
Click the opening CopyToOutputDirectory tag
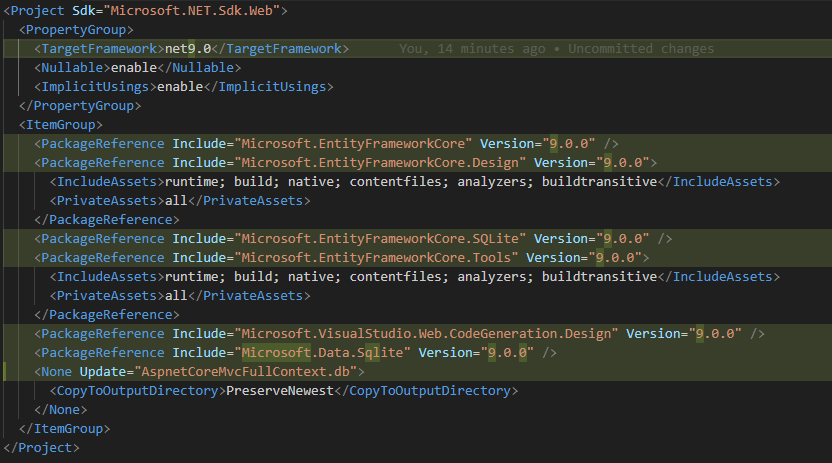(137, 391)
